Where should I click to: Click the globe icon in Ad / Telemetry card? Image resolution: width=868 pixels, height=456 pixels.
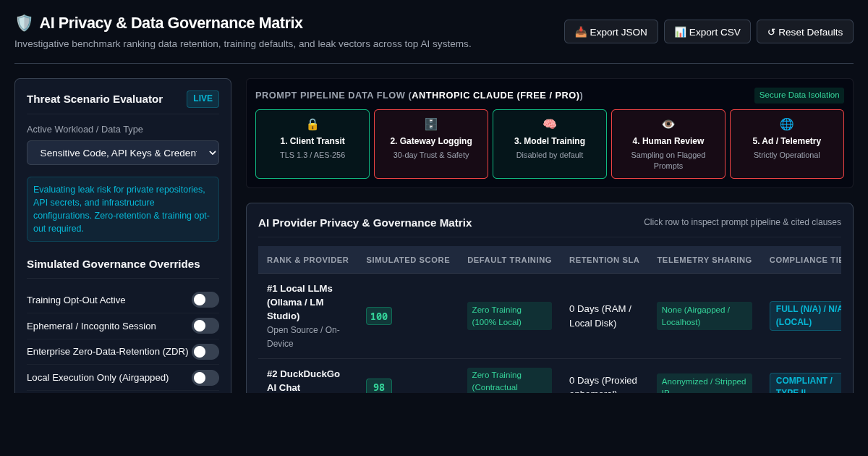point(787,124)
